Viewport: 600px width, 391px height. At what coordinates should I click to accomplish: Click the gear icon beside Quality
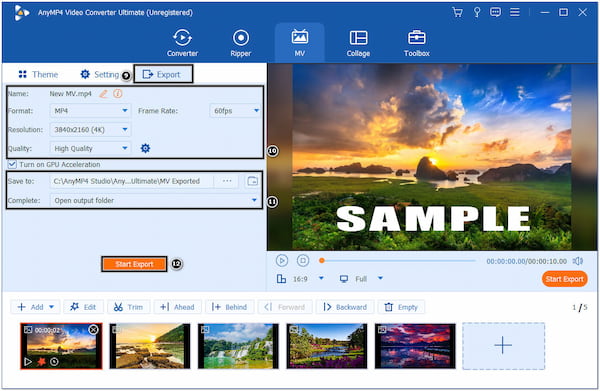[145, 148]
